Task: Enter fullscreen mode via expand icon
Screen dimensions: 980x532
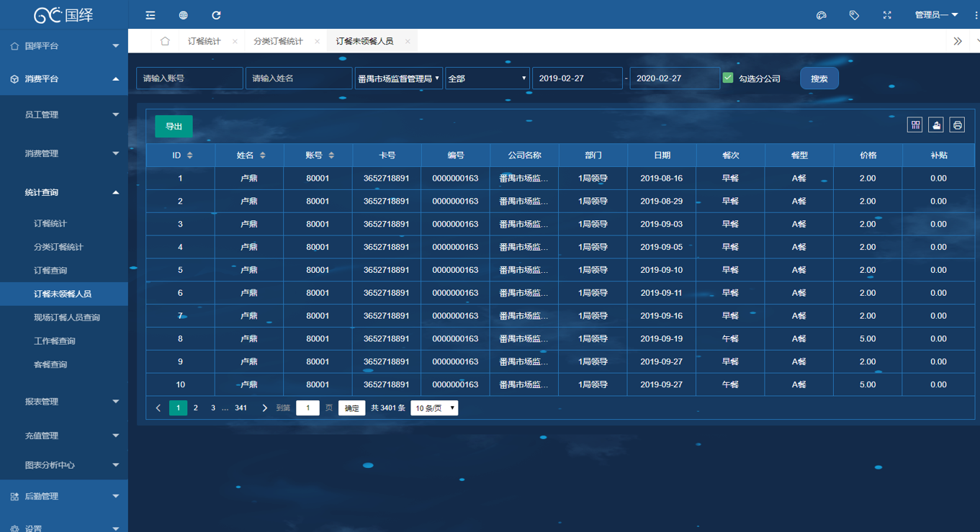Action: pyautogui.click(x=887, y=15)
